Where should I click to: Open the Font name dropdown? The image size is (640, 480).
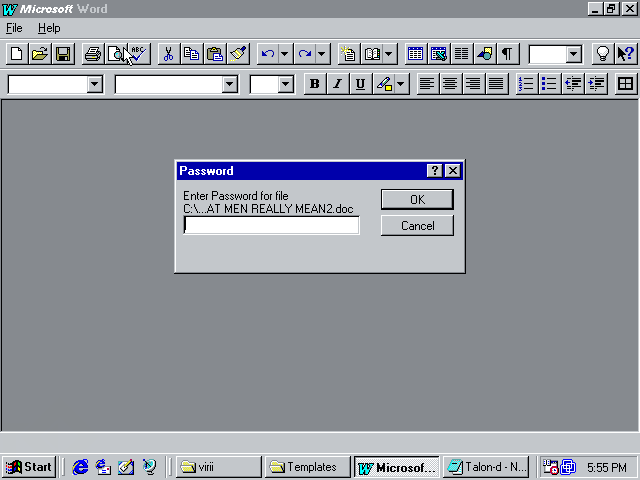(x=230, y=84)
